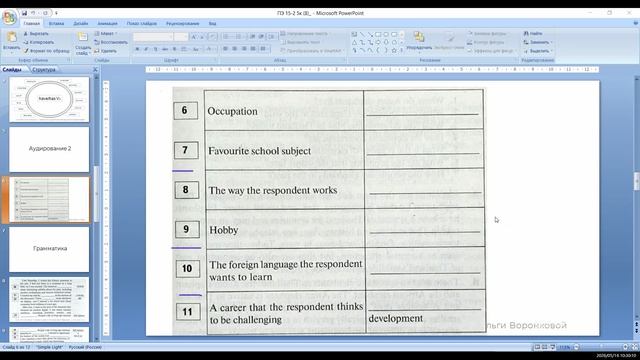
Task: Select the Аудирование 2 slide thumbnail
Action: pyautogui.click(x=49, y=149)
